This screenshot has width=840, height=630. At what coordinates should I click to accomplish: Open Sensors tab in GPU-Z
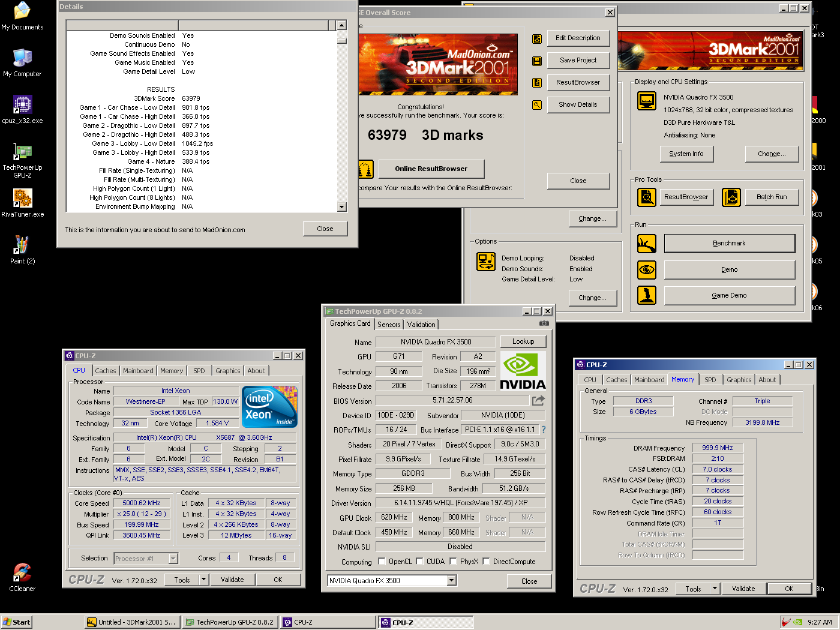click(x=389, y=325)
